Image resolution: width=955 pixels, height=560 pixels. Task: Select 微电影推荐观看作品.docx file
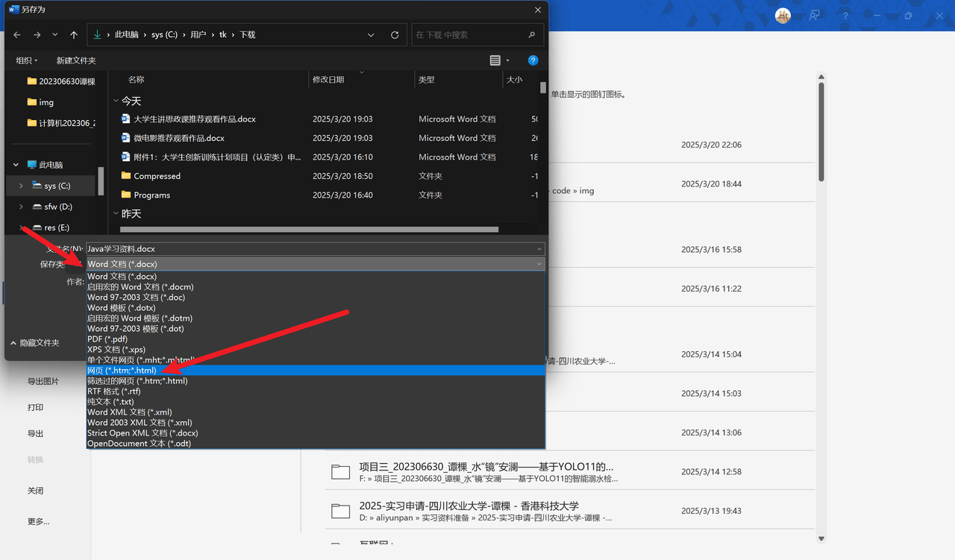(x=178, y=138)
